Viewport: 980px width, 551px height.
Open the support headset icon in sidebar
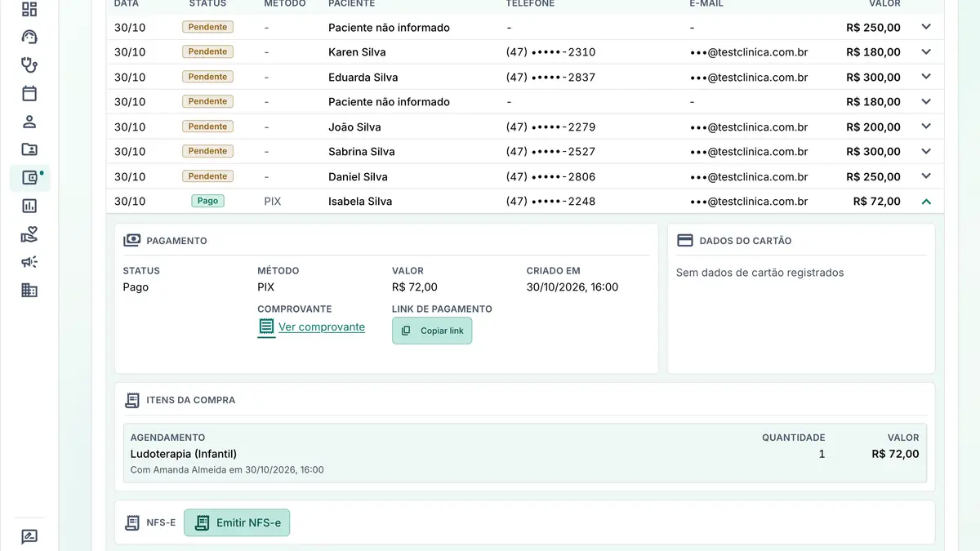pyautogui.click(x=29, y=37)
